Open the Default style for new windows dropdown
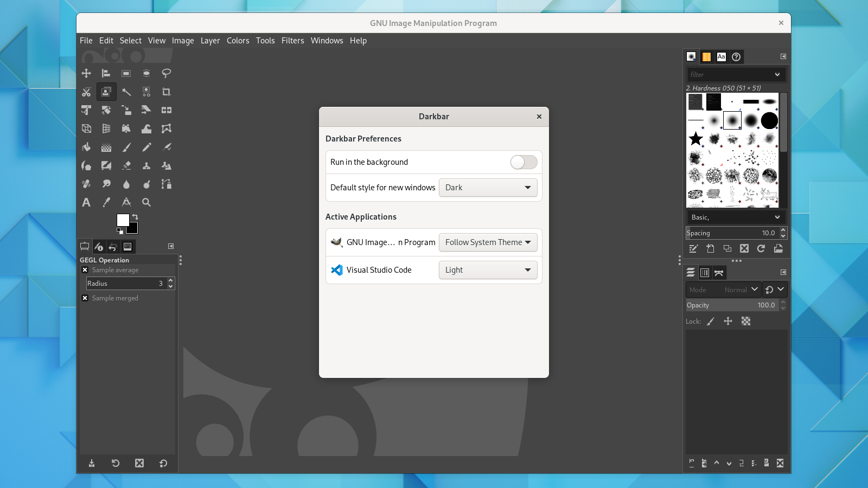The width and height of the screenshot is (868, 488). [x=487, y=188]
